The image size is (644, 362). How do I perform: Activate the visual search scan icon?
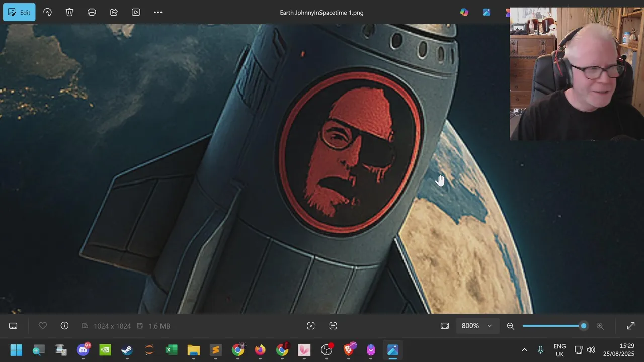[311, 326]
